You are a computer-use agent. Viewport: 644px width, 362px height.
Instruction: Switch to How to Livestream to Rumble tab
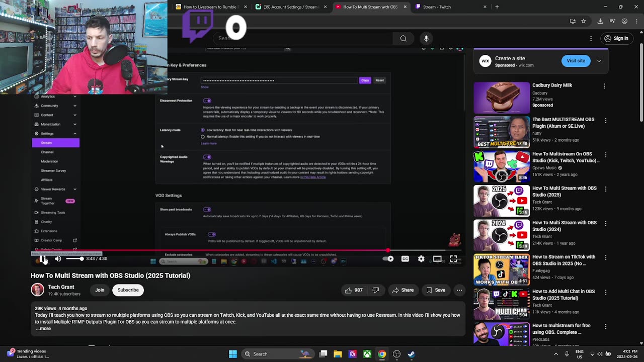211,7
